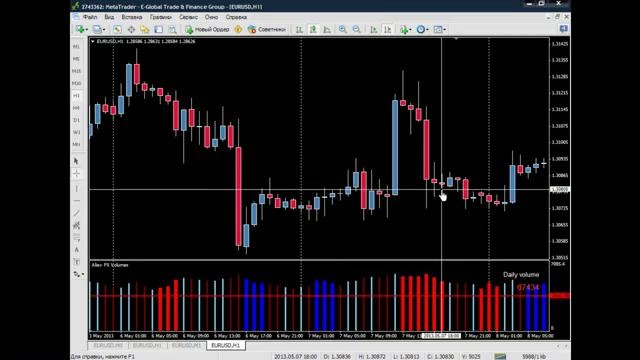Select the text label tool
The height and width of the screenshot is (360, 640).
pyautogui.click(x=76, y=262)
